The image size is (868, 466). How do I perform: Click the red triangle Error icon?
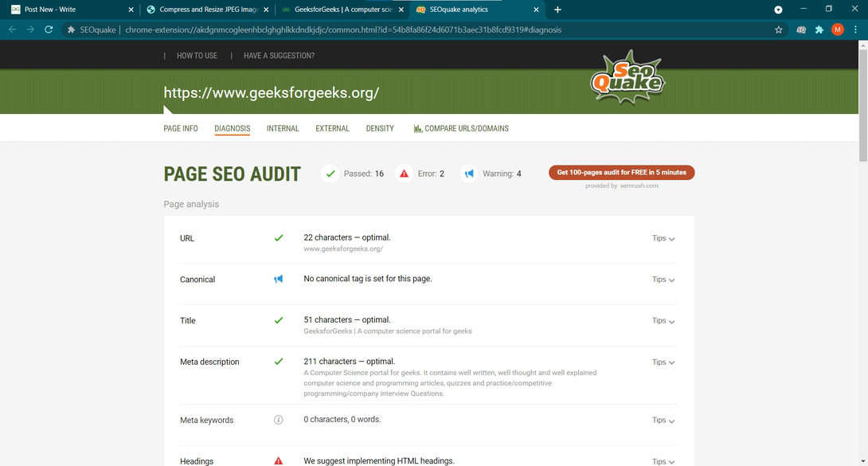click(404, 174)
